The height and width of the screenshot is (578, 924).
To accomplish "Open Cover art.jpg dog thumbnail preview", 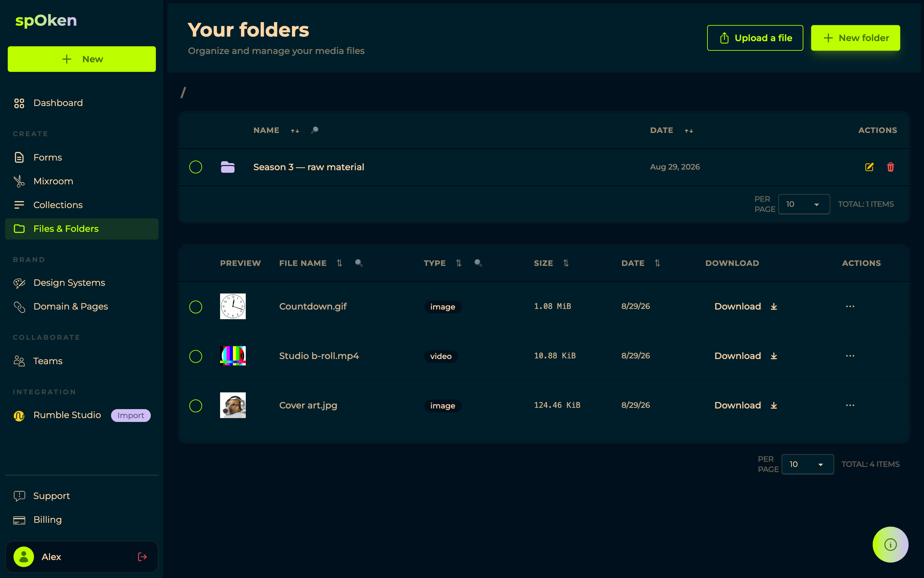I will pos(233,405).
